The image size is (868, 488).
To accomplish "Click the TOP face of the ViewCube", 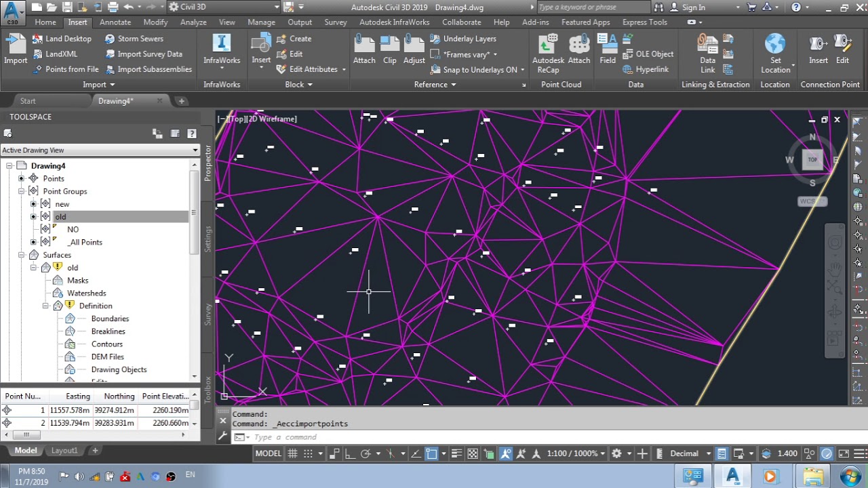I will point(812,160).
